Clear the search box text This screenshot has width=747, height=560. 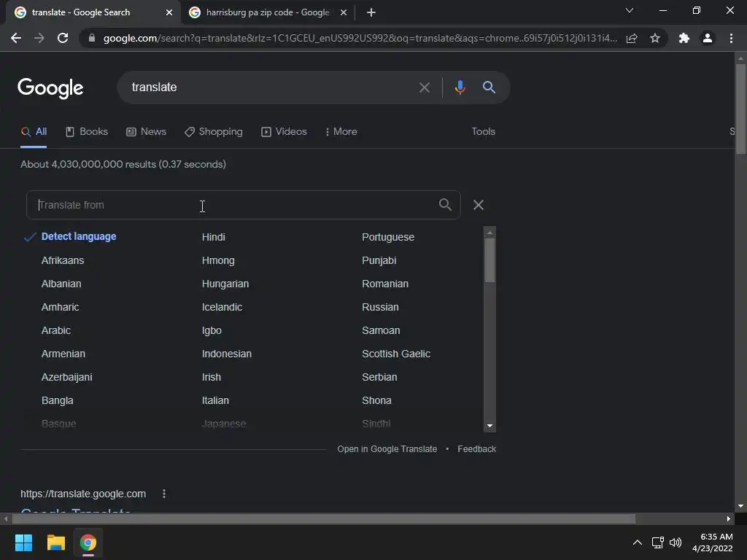coord(424,87)
